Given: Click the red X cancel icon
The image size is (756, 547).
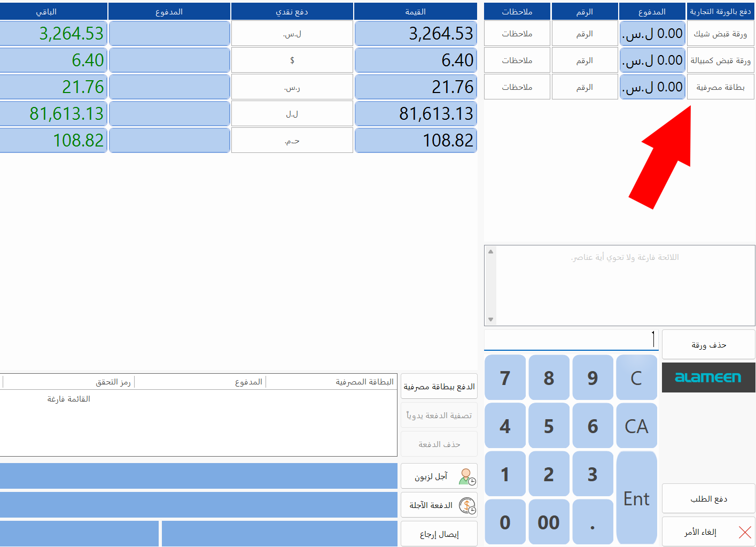Looking at the screenshot, I should point(745,532).
